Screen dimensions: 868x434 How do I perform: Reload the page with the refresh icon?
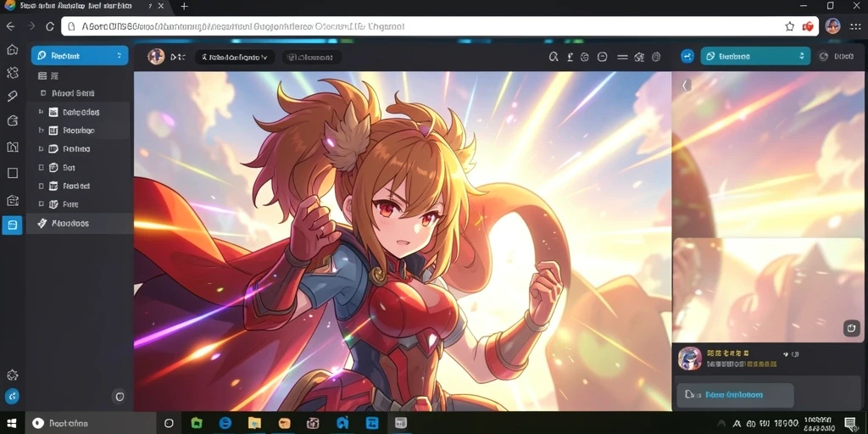pyautogui.click(x=50, y=26)
